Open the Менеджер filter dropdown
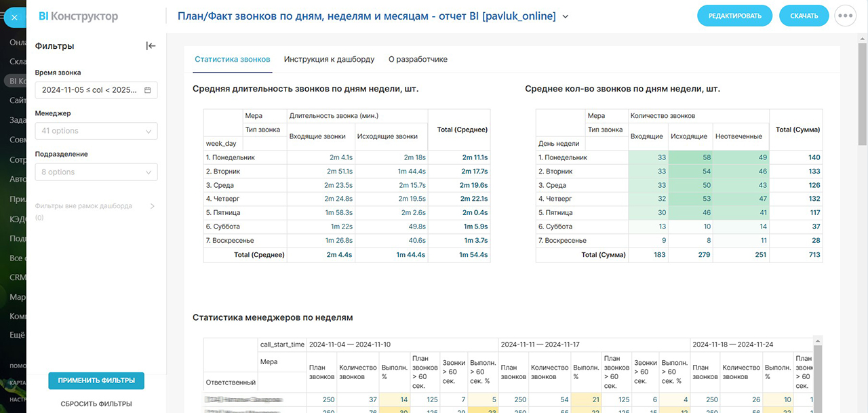The image size is (868, 413). click(96, 131)
